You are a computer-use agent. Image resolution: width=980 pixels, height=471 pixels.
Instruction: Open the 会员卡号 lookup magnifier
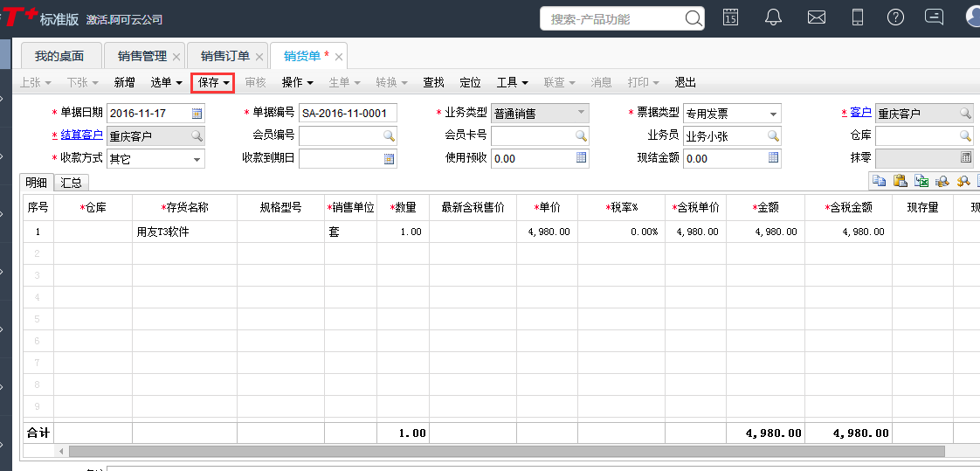coord(581,135)
